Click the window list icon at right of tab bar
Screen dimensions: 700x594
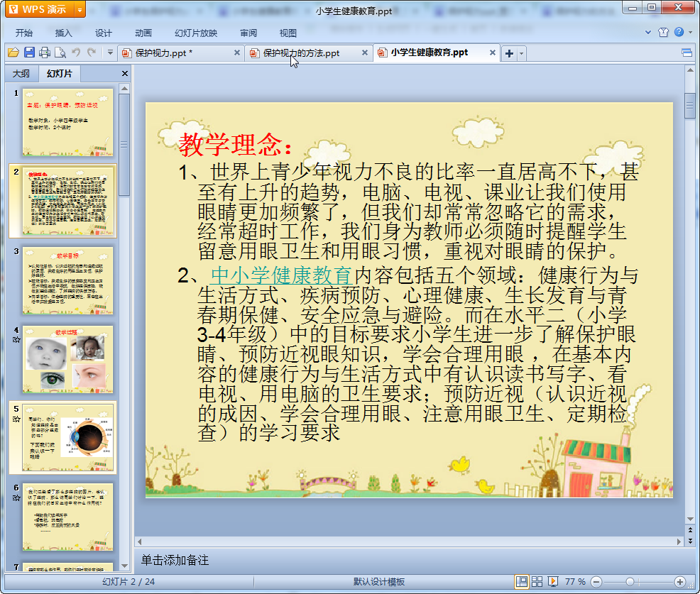coord(687,53)
